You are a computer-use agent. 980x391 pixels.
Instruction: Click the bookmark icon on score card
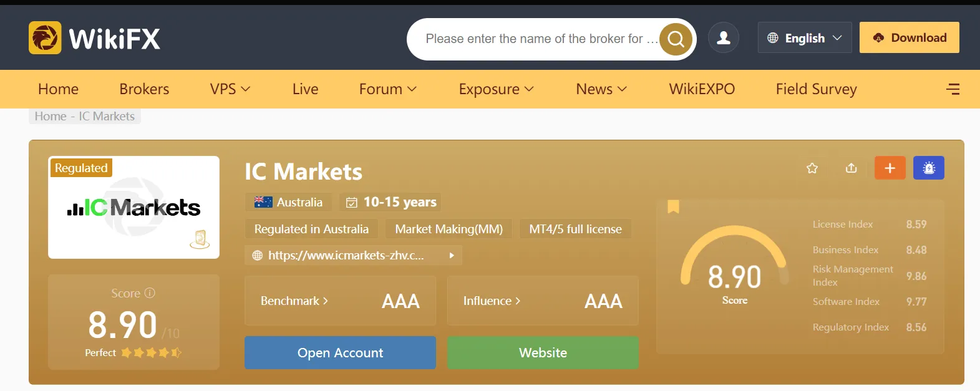[x=673, y=206]
